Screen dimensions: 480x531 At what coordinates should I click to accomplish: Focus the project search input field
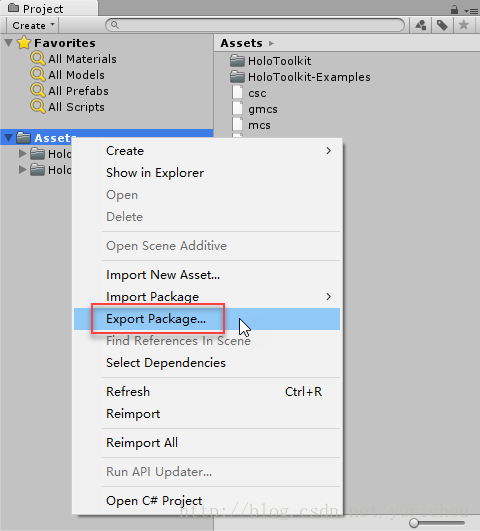255,25
